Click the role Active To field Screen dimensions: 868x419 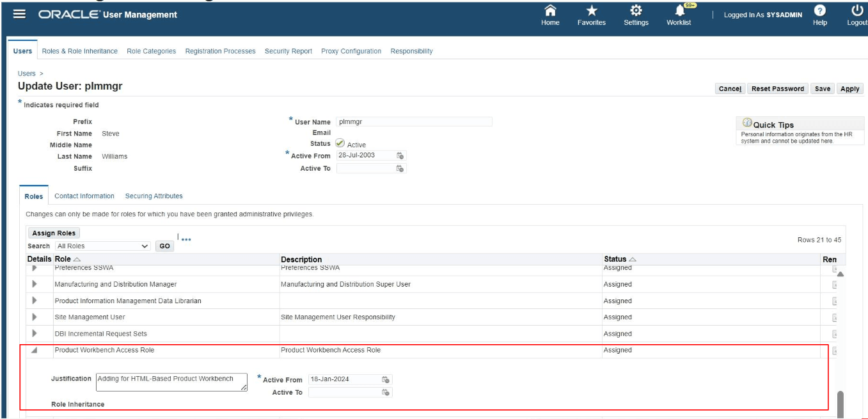(x=344, y=392)
